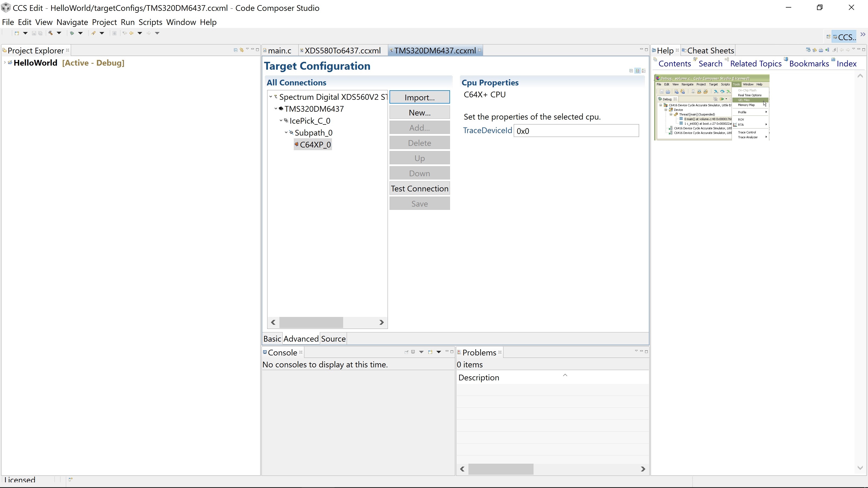868x488 pixels.
Task: Open the Scripts menu
Action: tap(150, 22)
